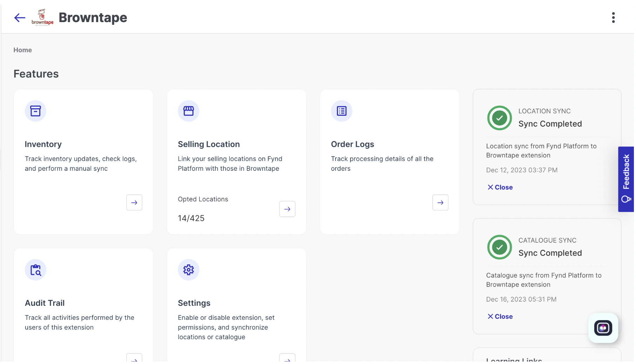The width and height of the screenshot is (636, 364).
Task: Click 'Track inventory updates' description text
Action: tap(81, 164)
